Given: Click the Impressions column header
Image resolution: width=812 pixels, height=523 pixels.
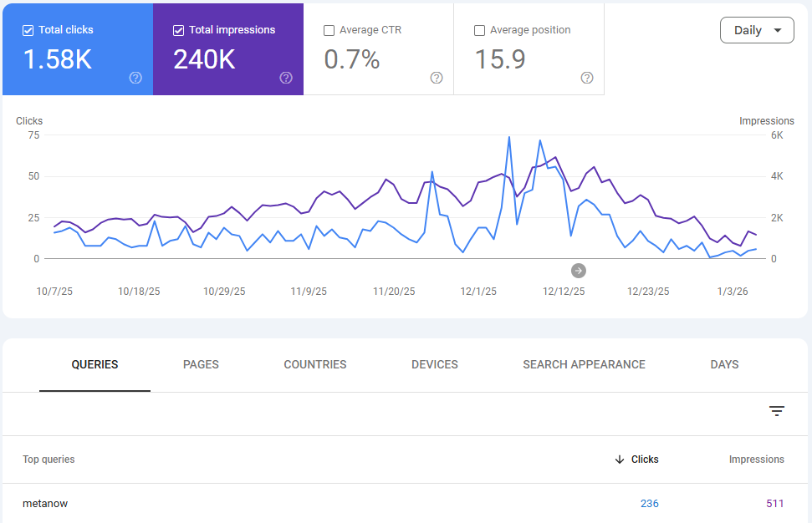Looking at the screenshot, I should click(757, 460).
